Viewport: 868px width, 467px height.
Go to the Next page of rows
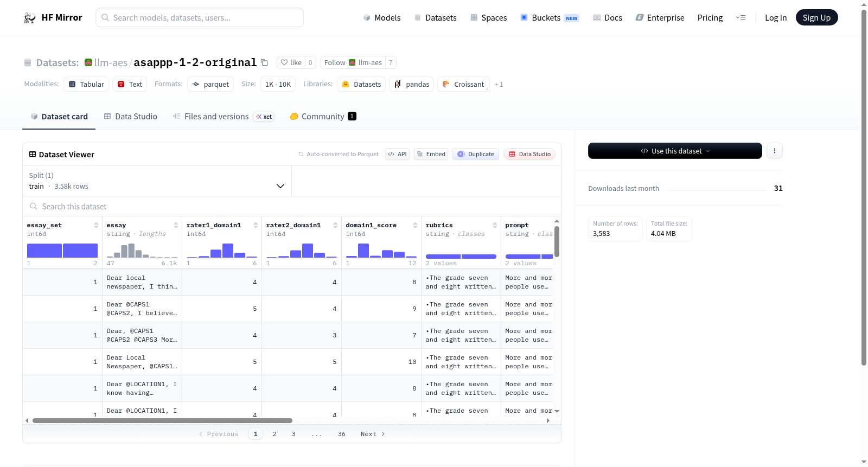(373, 434)
